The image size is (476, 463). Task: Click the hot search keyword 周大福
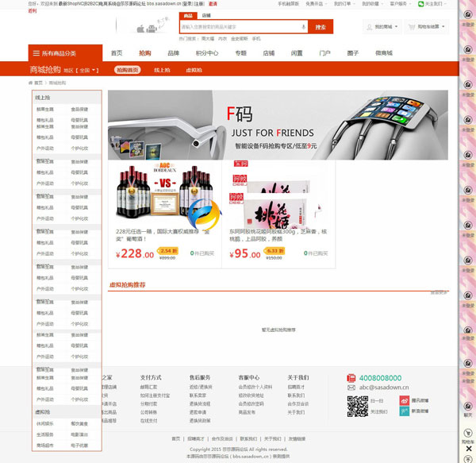click(x=208, y=39)
